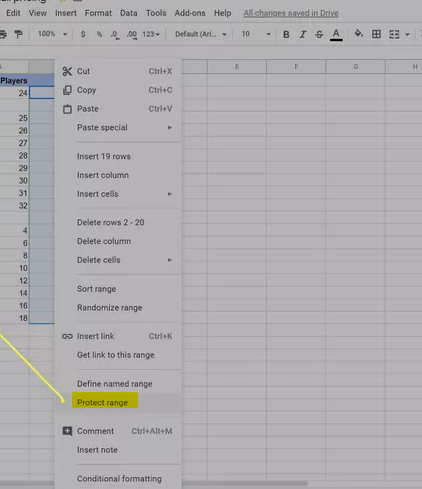Select Delete column option
Viewport: 422px width, 489px height.
[x=118, y=241]
